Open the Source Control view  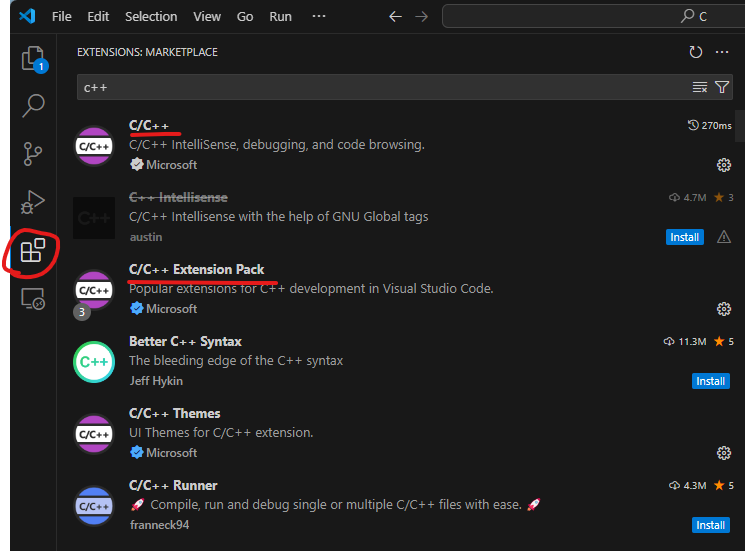[x=32, y=154]
